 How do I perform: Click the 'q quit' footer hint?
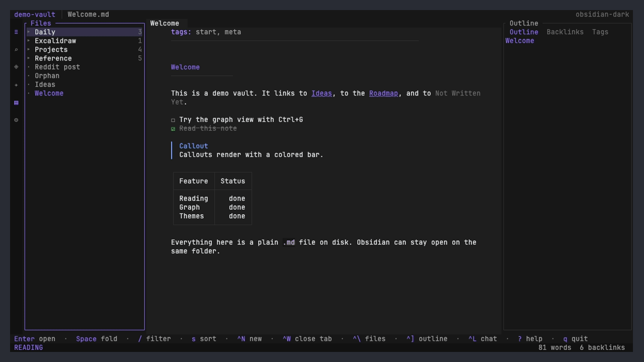click(x=576, y=339)
